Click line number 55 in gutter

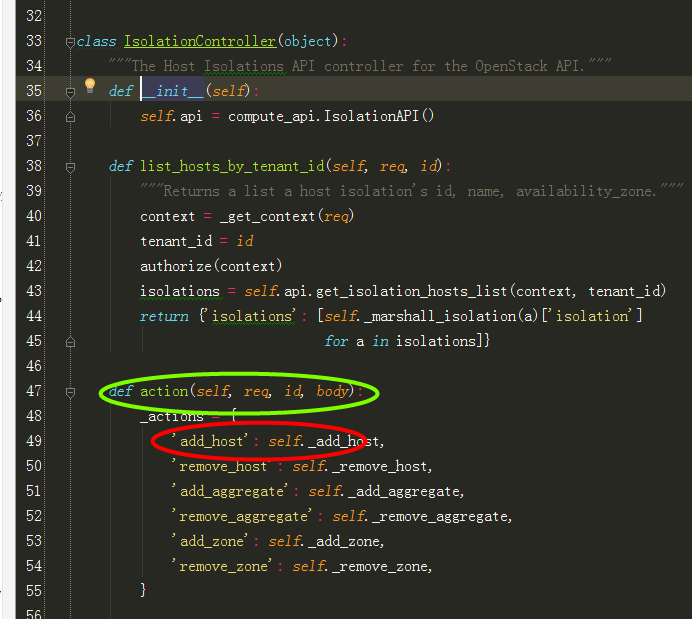point(34,591)
